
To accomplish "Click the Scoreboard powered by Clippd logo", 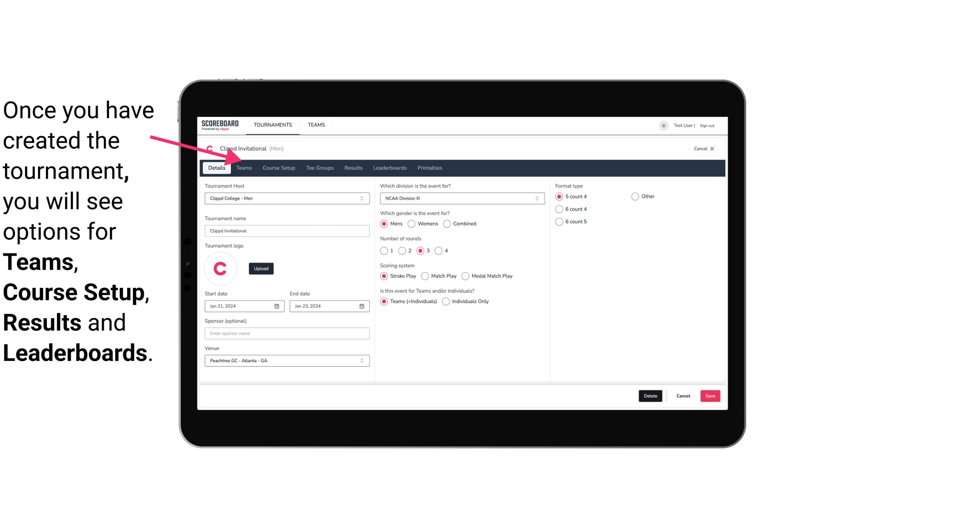I will point(220,125).
